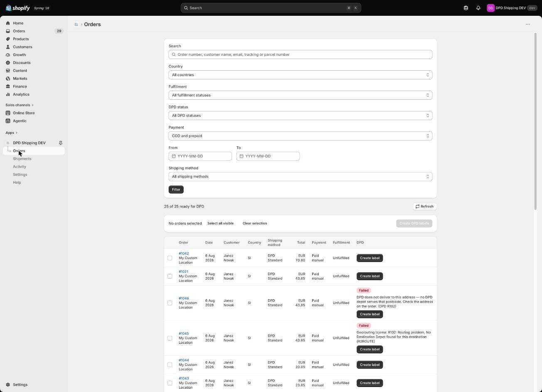Open the DPD Shipping DEV account avatar

[490, 8]
